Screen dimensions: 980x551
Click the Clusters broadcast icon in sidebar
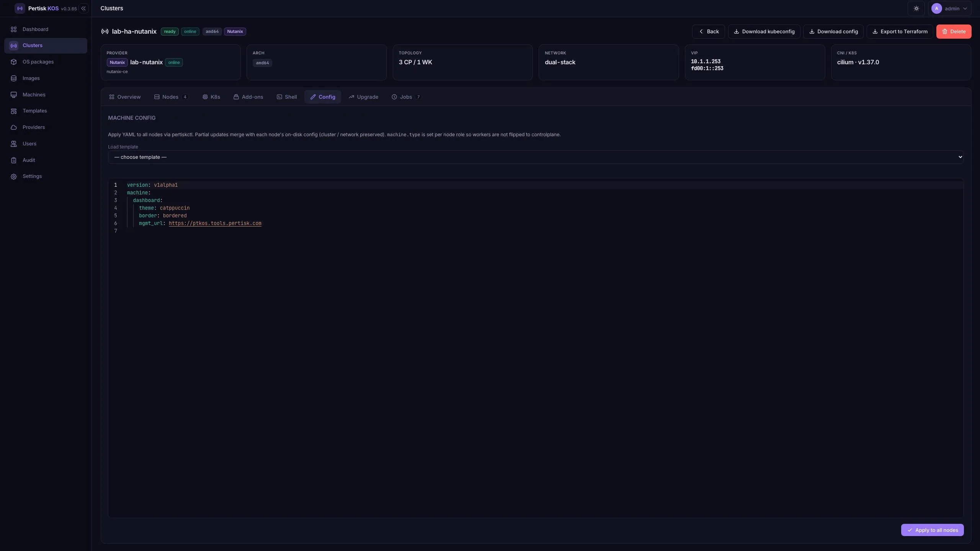click(x=14, y=46)
